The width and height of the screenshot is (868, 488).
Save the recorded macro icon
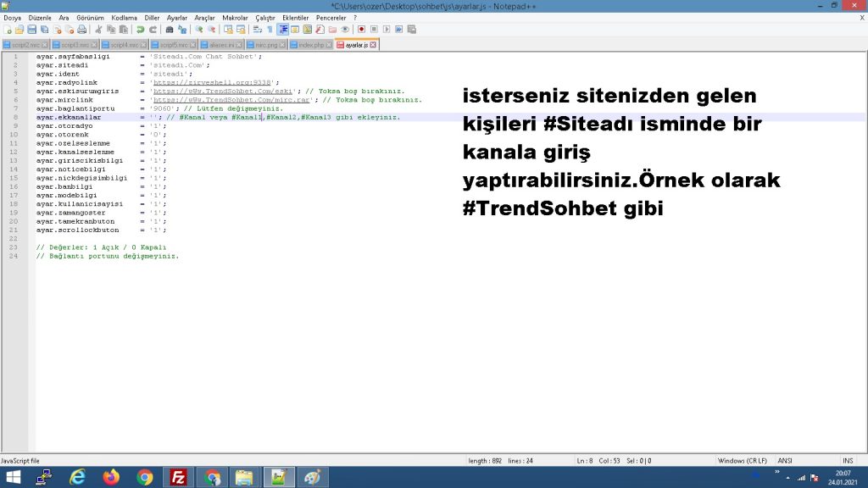[x=411, y=30]
